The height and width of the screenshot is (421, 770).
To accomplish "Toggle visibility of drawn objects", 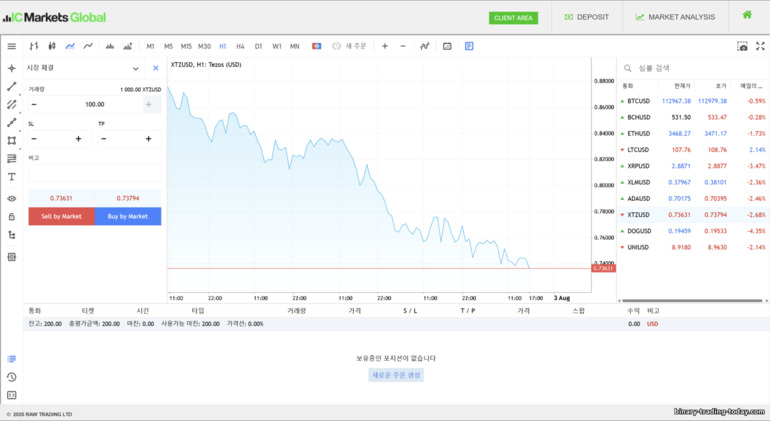I will 12,198.
